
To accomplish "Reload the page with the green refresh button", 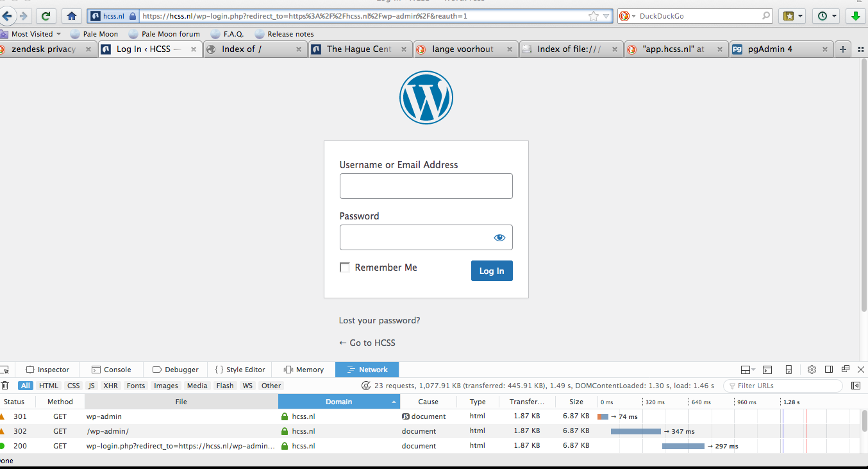I will (46, 16).
